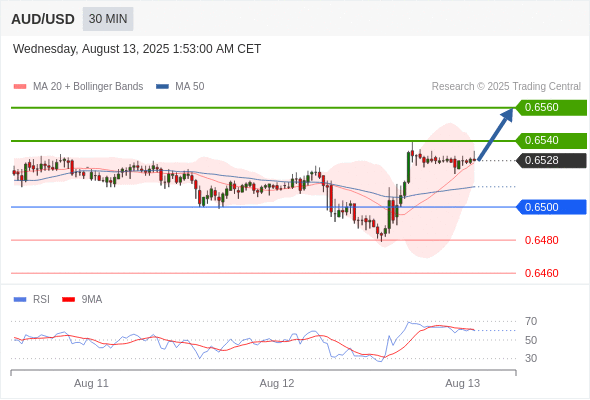The width and height of the screenshot is (590, 400).
Task: Click the RSI 70 level label
Action: coord(531,321)
